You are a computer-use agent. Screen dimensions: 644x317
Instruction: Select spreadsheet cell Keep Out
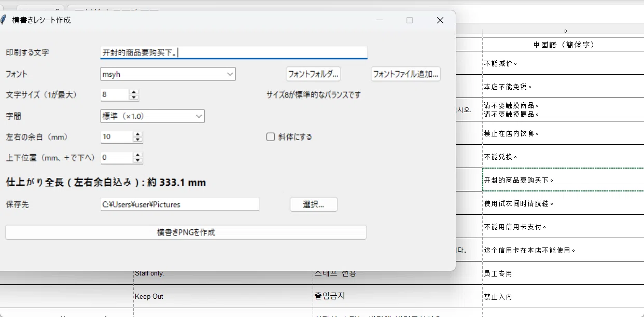click(x=223, y=296)
